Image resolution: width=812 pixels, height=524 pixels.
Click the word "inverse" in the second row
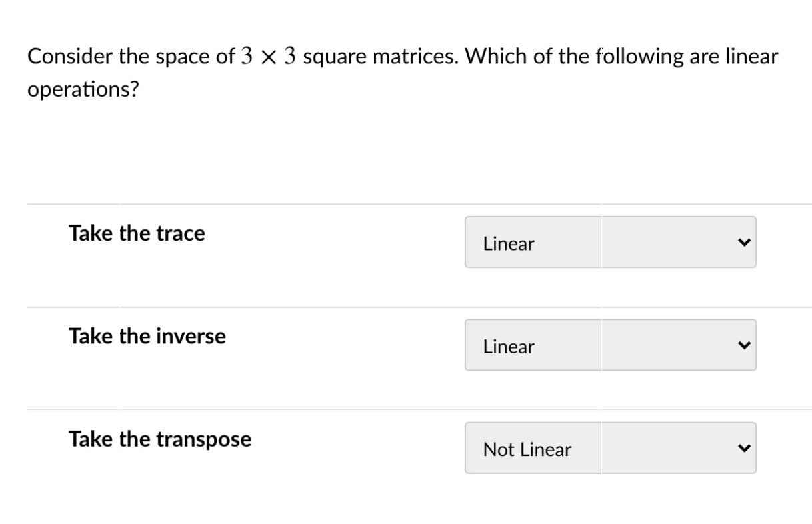pos(191,336)
